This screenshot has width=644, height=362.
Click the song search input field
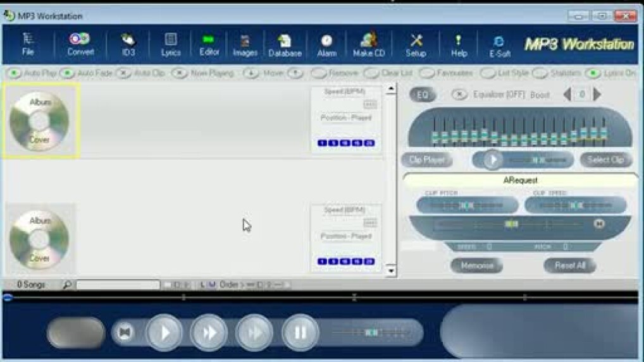[x=118, y=285]
